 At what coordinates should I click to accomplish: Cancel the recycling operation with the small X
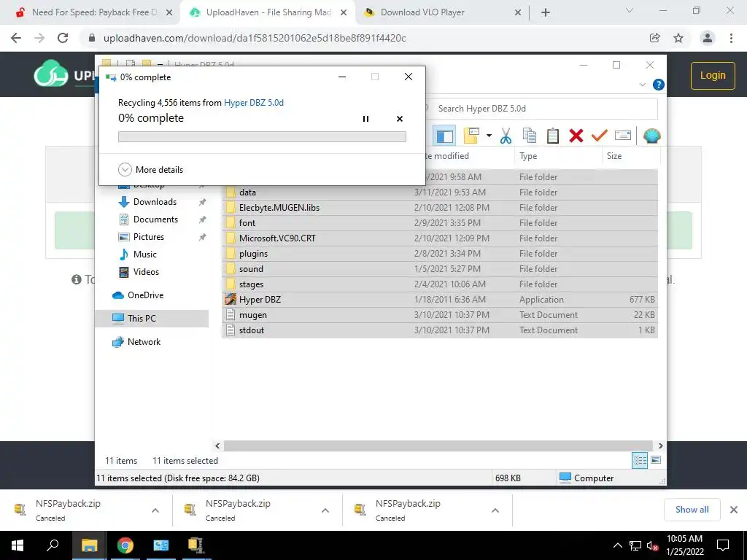[x=400, y=119]
